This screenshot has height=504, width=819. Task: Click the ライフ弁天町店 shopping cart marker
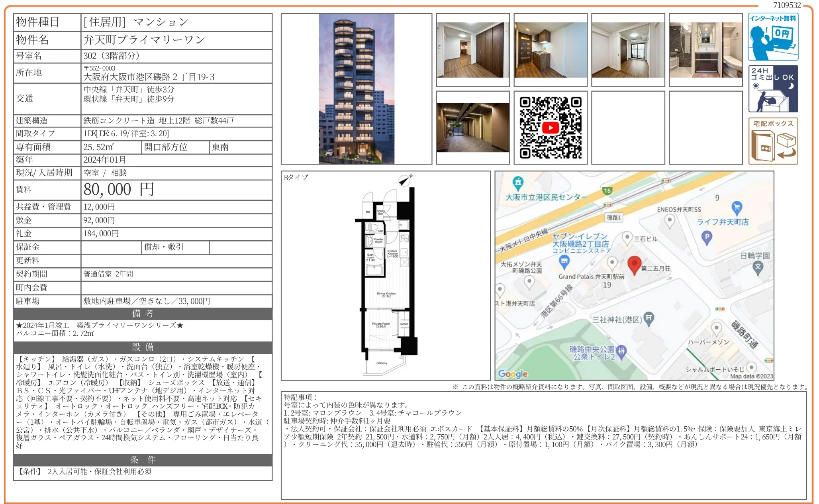pos(737,208)
